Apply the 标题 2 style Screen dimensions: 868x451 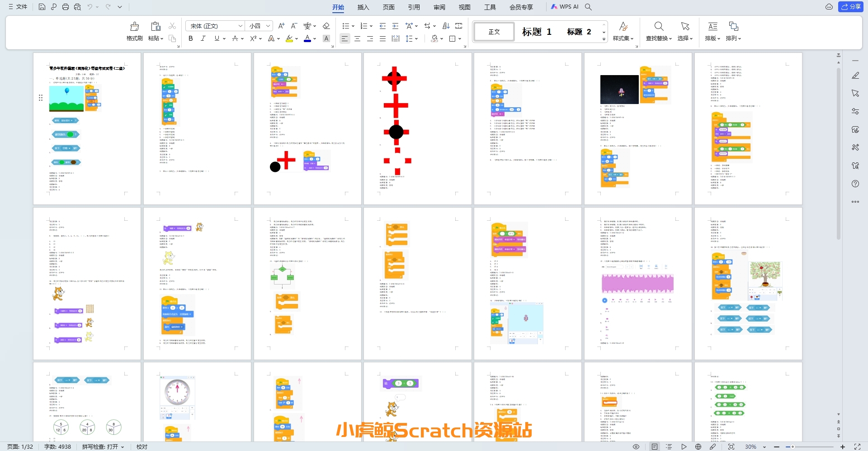click(x=579, y=32)
